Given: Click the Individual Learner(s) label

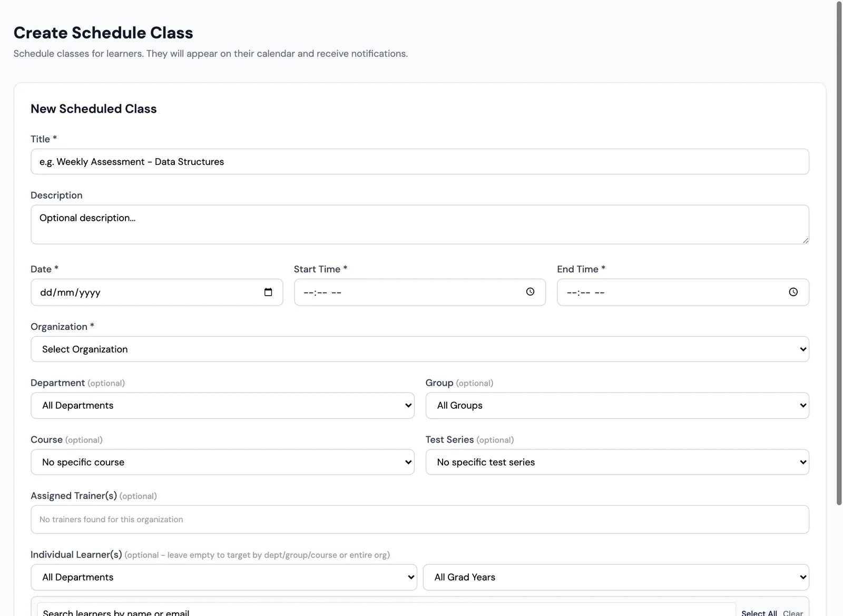Looking at the screenshot, I should (x=76, y=554).
